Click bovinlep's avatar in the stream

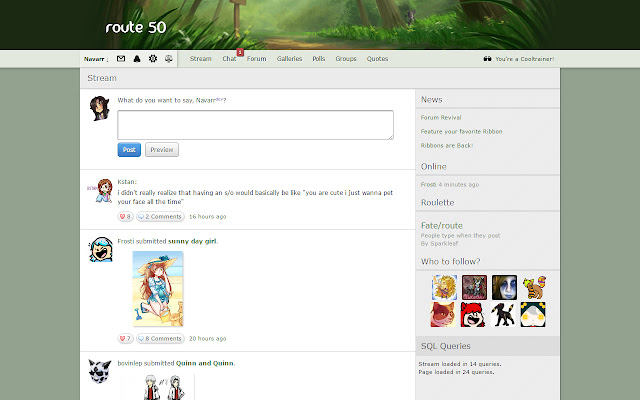[x=100, y=371]
